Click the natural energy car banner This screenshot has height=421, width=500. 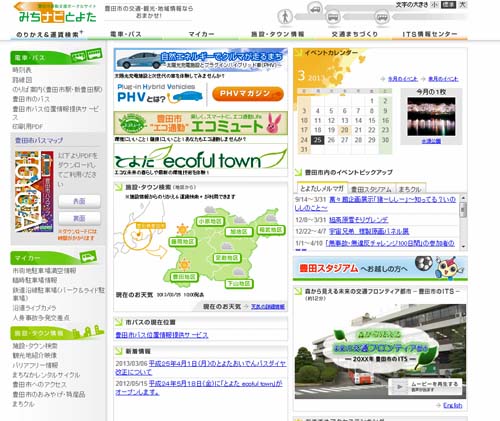201,60
